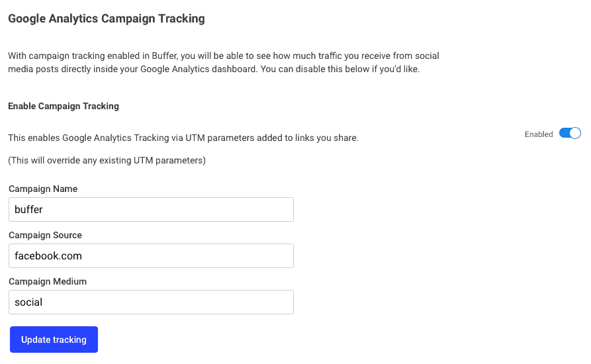Click into the facebook.com Campaign Source field

click(x=151, y=256)
